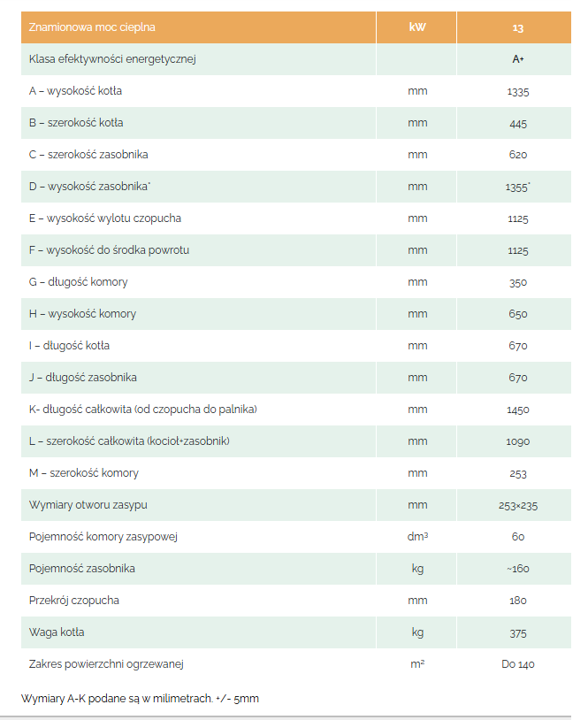This screenshot has height=720, width=588.
Task: Select the 650 chamber height value
Action: point(518,314)
